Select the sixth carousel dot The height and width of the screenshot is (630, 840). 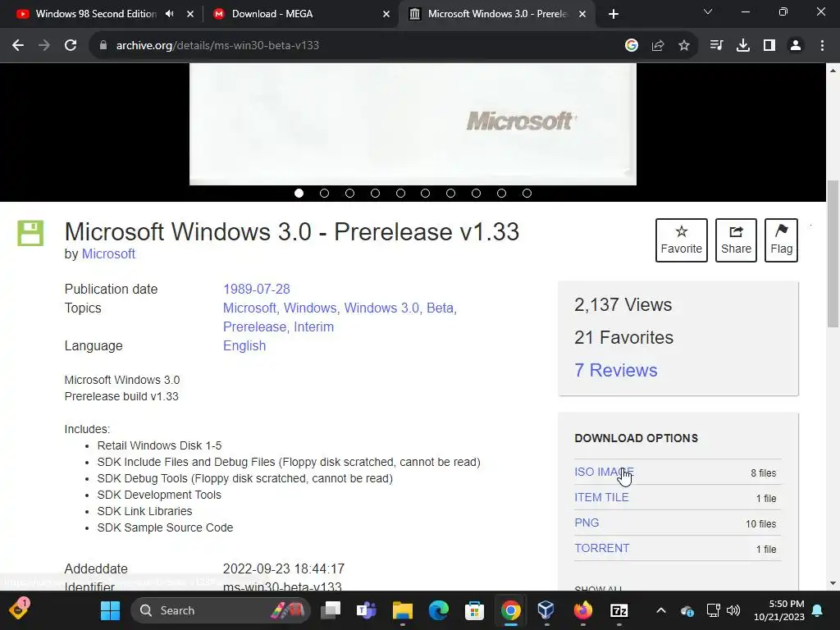(426, 194)
